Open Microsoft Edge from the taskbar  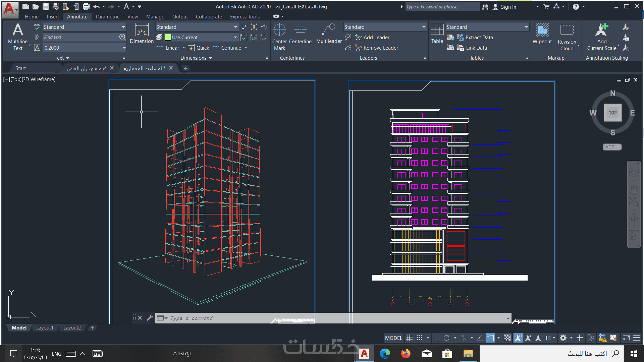tap(385, 354)
